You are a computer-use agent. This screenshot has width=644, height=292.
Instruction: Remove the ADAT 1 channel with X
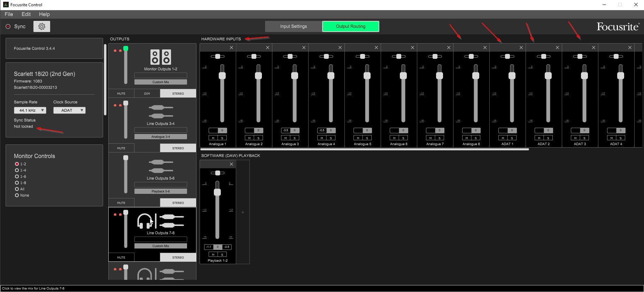pyautogui.click(x=521, y=48)
